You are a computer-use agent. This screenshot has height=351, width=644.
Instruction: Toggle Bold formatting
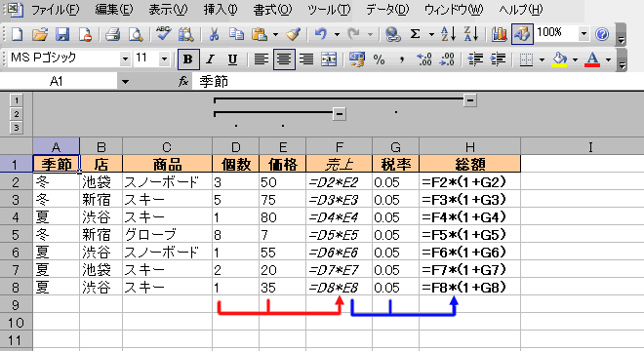(188, 59)
